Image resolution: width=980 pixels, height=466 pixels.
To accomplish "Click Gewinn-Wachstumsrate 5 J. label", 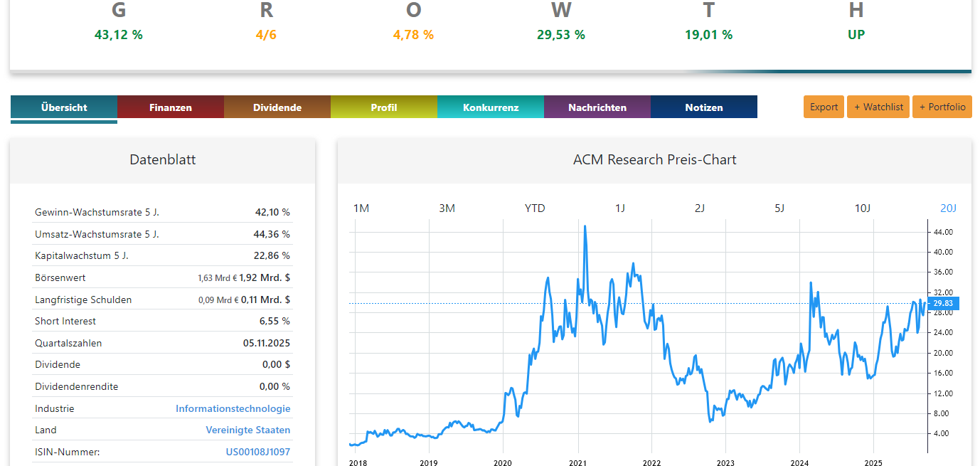I will 97,212.
